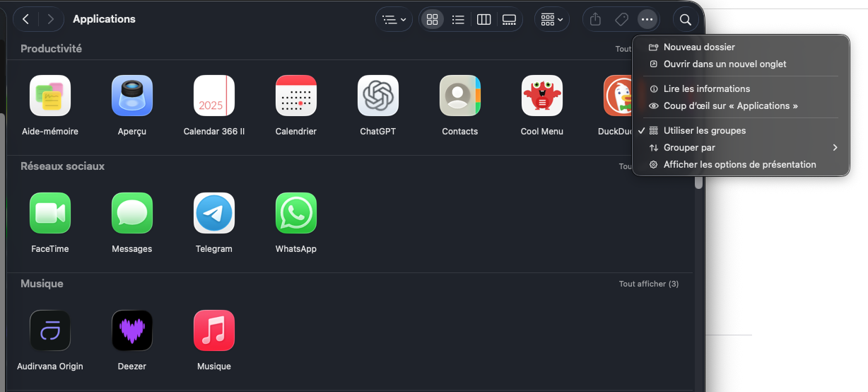Expand the Grouper par submenu

[742, 147]
